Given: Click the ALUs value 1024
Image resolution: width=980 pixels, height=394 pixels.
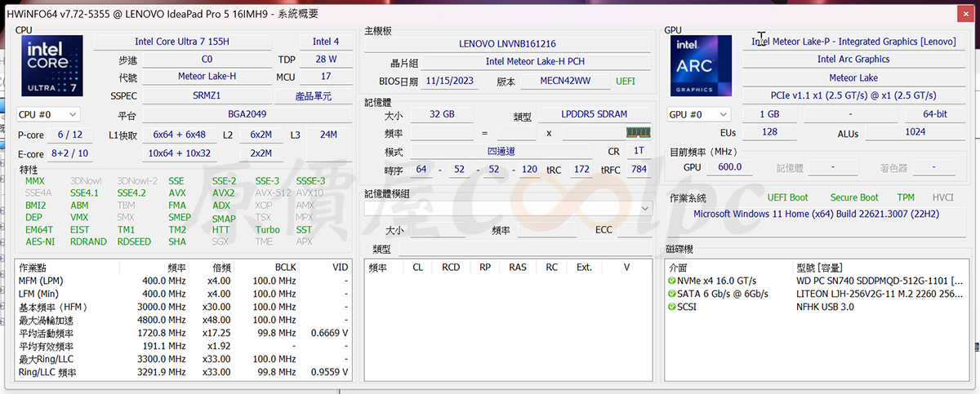Looking at the screenshot, I should click(x=915, y=132).
